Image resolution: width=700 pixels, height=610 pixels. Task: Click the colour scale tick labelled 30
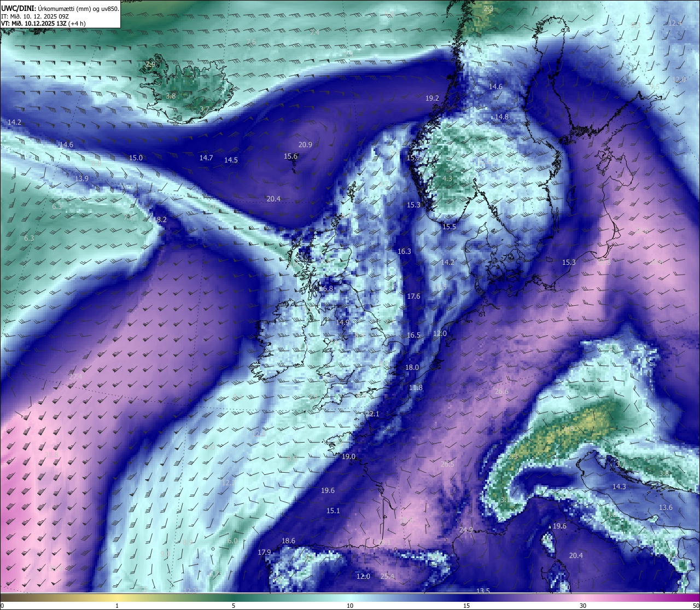tap(583, 606)
